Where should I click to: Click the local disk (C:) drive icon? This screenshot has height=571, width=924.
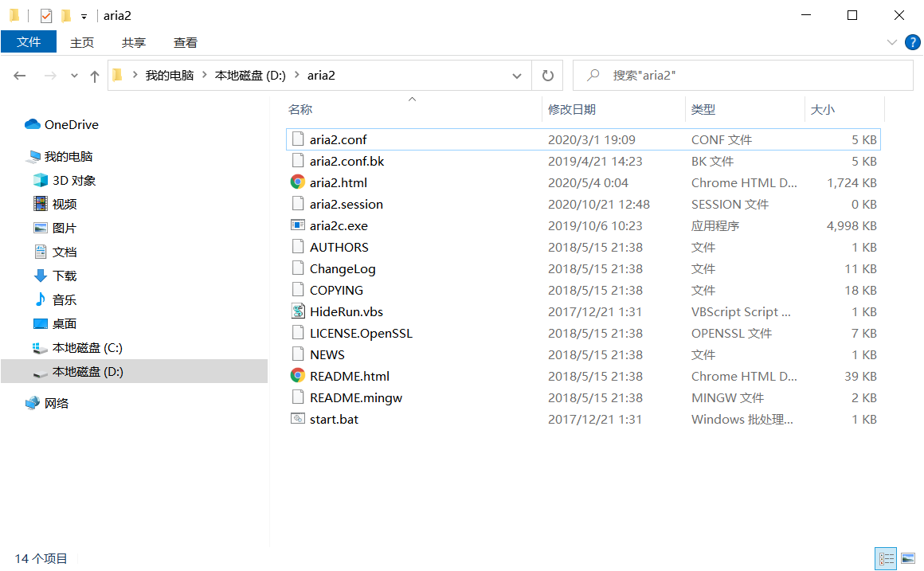(40, 348)
